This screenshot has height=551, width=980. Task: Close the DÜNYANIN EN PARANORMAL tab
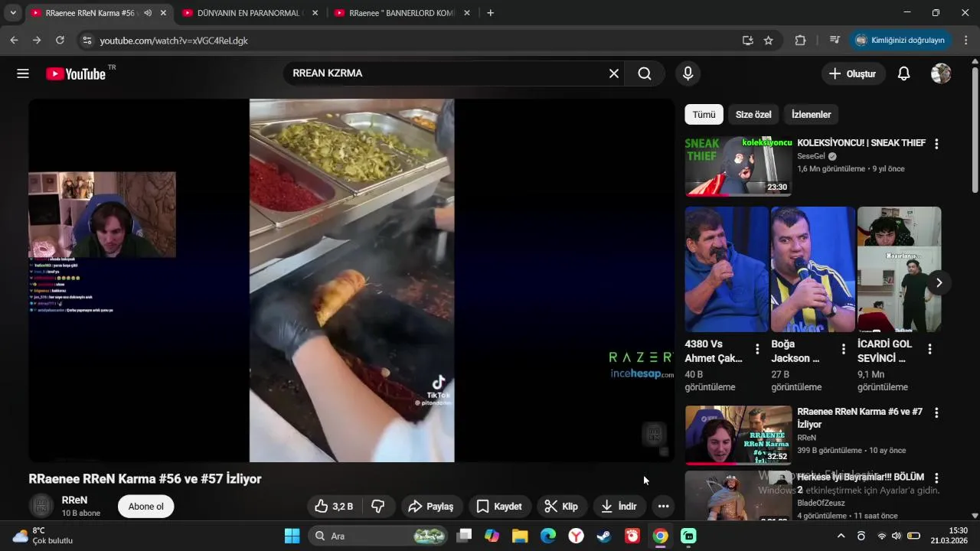[315, 13]
